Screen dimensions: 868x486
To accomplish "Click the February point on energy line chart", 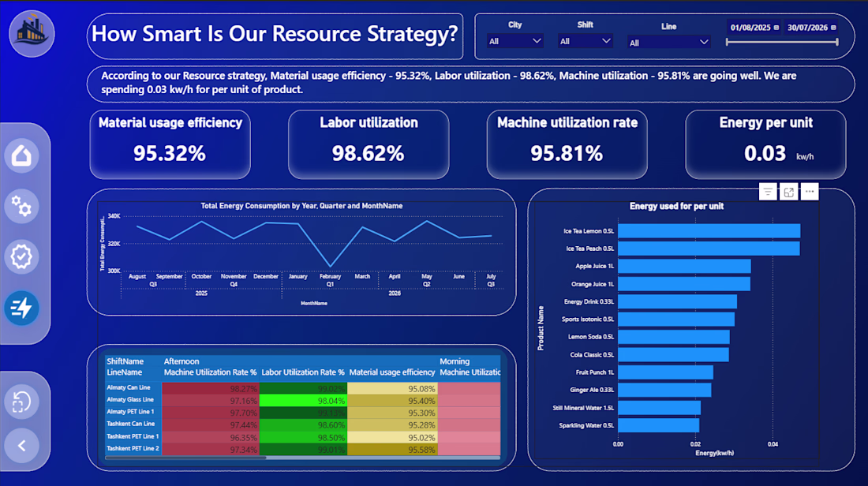I will click(x=331, y=267).
